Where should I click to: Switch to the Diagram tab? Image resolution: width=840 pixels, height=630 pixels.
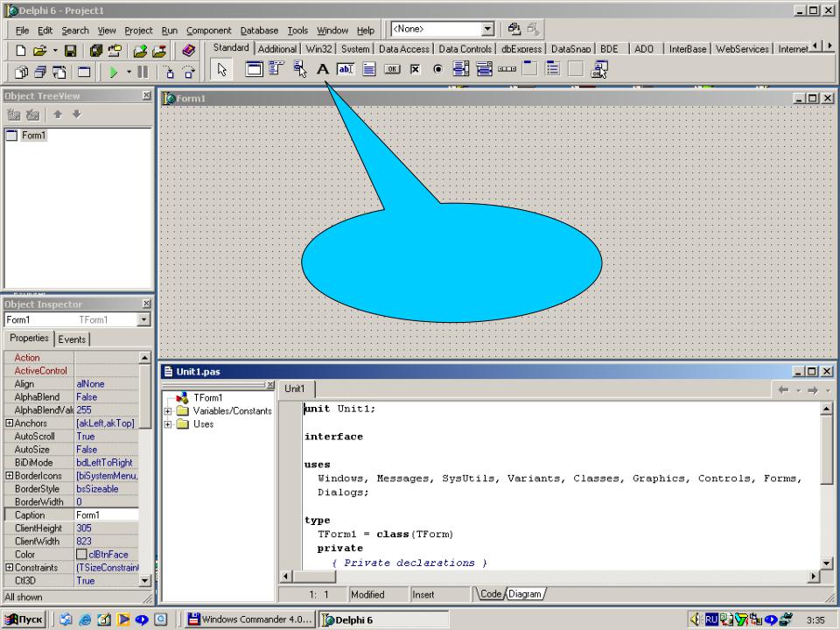(524, 593)
